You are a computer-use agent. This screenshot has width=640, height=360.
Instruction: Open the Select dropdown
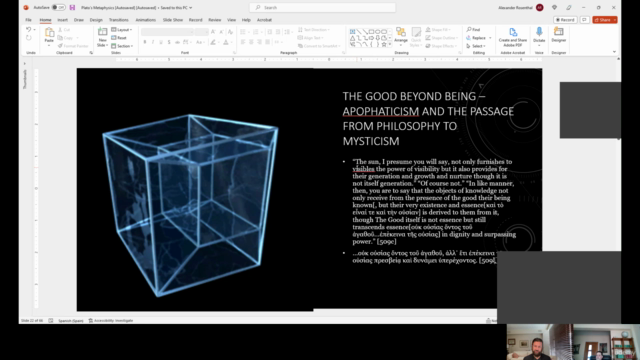(x=476, y=46)
